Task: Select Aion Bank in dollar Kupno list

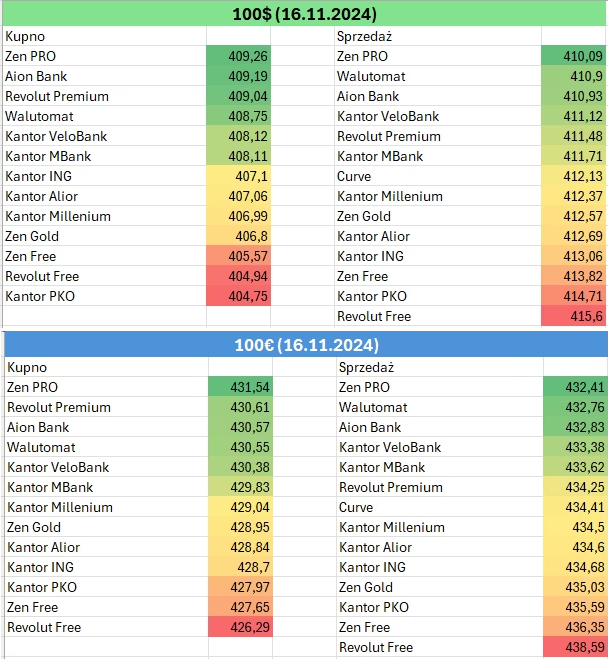Action: tap(36, 76)
